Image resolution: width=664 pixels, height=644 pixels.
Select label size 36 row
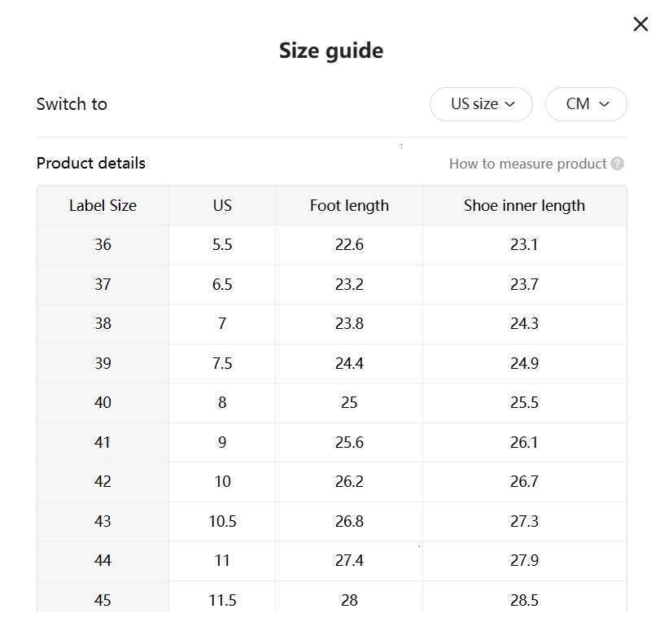point(103,245)
